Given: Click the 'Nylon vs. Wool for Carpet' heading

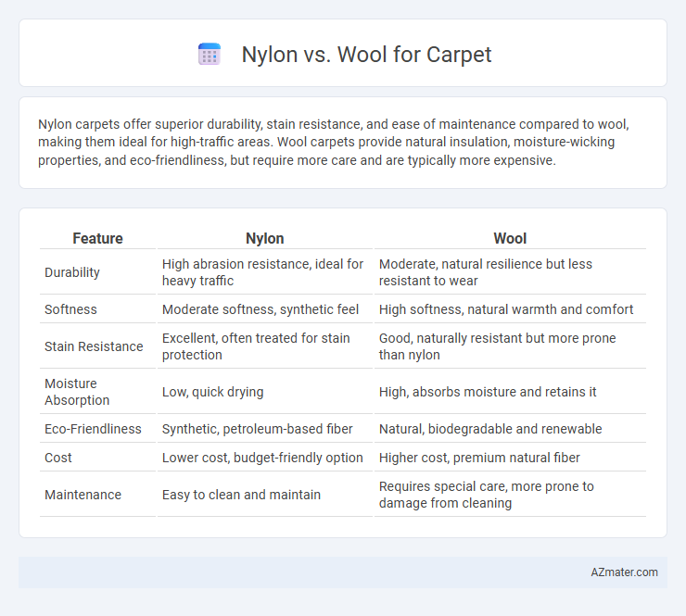Looking at the screenshot, I should (366, 55).
